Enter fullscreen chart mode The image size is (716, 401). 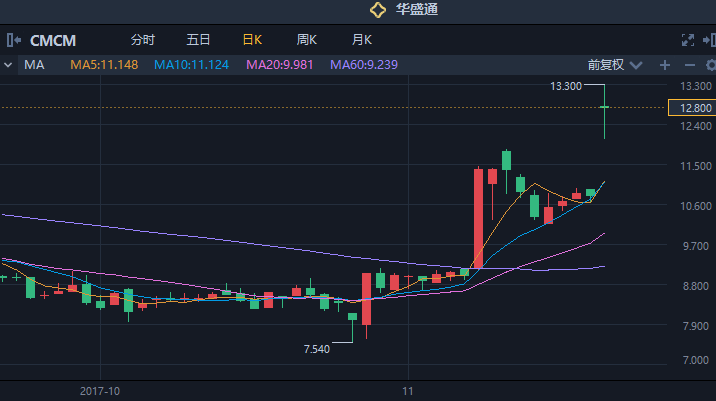(x=687, y=40)
